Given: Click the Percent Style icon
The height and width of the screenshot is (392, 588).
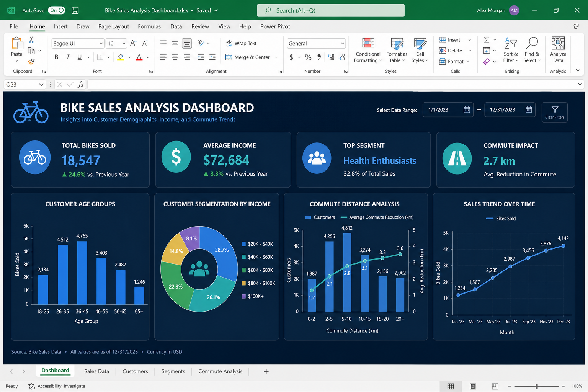Looking at the screenshot, I should click(308, 57).
